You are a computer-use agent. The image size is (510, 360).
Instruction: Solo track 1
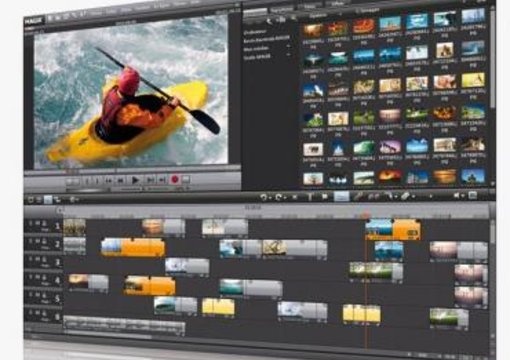(x=31, y=222)
